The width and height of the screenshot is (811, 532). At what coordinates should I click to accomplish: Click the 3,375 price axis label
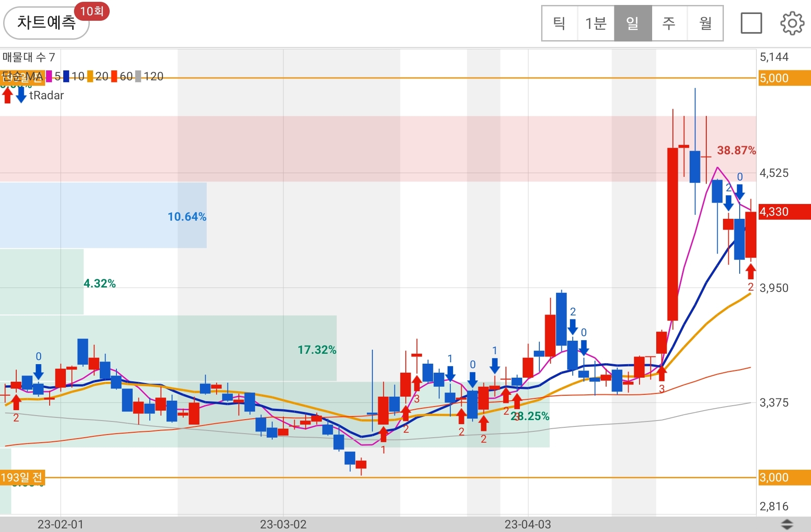774,402
